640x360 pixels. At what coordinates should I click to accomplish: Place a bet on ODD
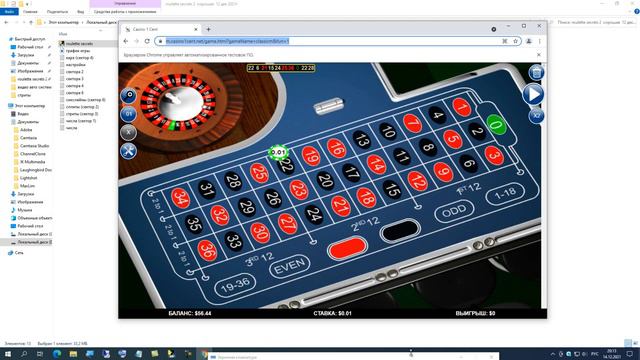[454, 211]
